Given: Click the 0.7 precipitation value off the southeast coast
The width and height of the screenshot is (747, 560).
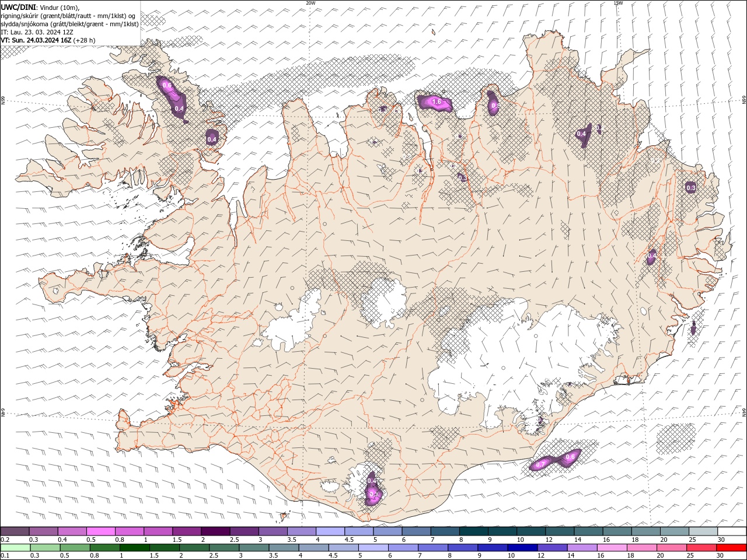Looking at the screenshot, I should pos(540,464).
